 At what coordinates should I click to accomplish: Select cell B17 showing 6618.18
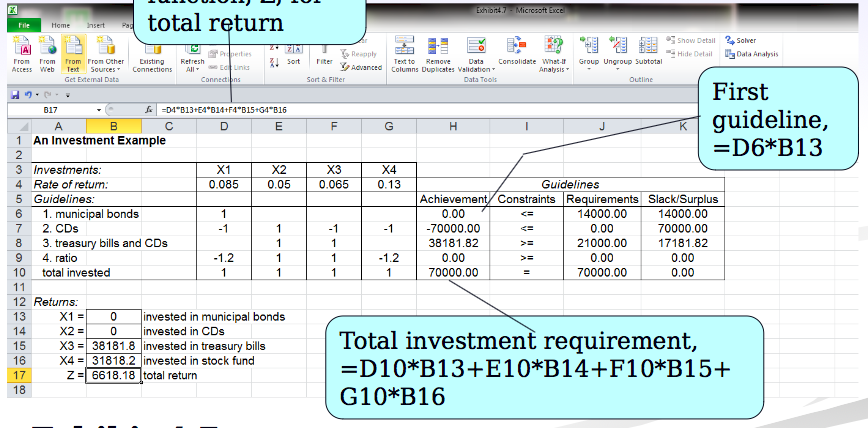pyautogui.click(x=113, y=375)
